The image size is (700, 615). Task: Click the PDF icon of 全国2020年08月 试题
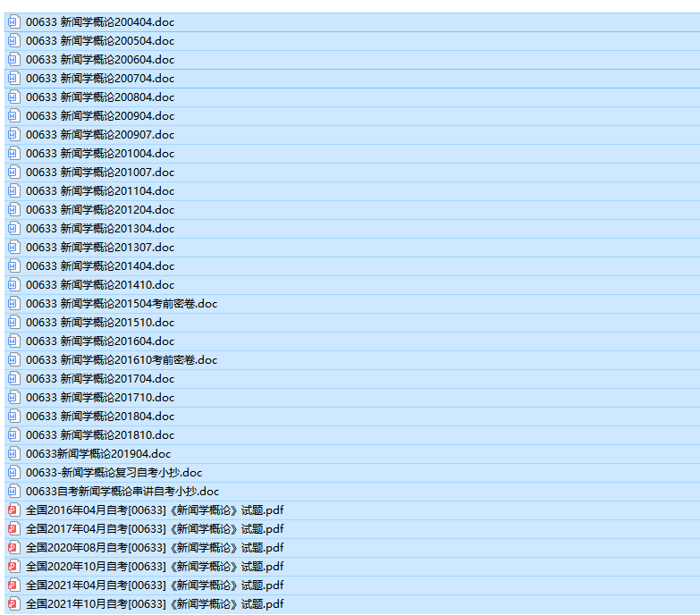pyautogui.click(x=13, y=547)
